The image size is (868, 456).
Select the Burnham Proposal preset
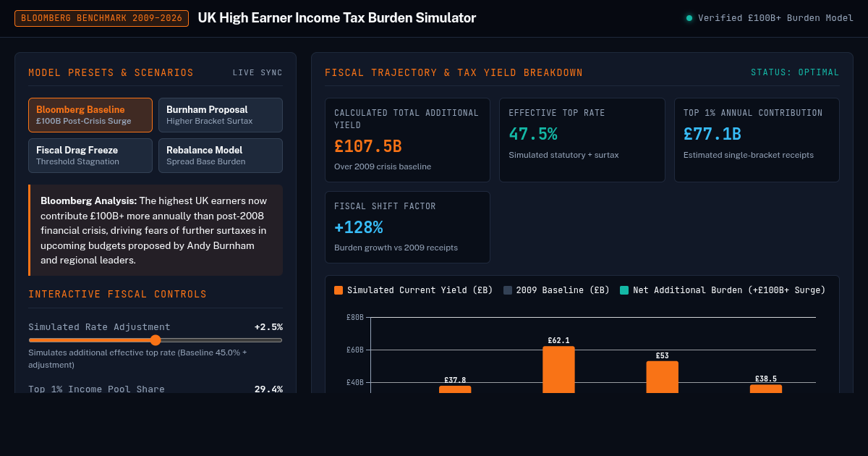click(x=221, y=115)
